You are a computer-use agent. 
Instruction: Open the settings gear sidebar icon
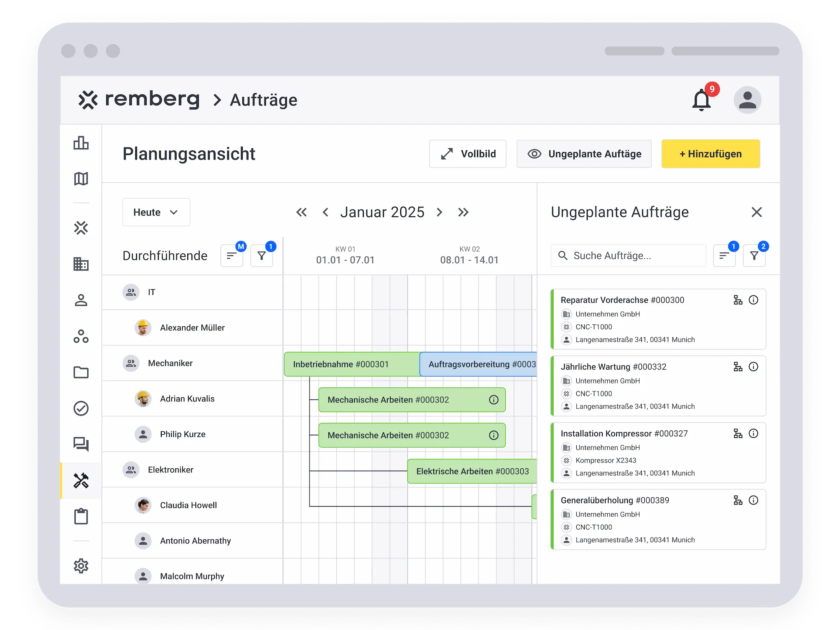[x=81, y=566]
